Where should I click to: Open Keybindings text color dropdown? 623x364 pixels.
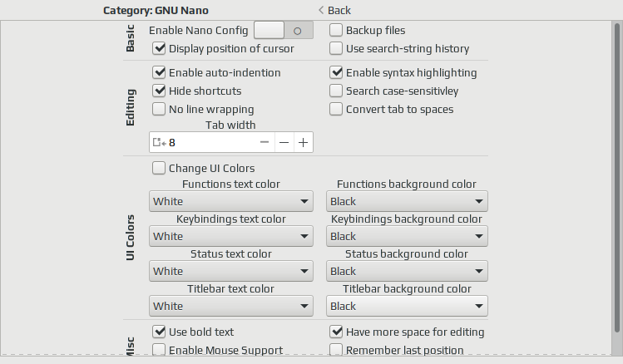(231, 236)
